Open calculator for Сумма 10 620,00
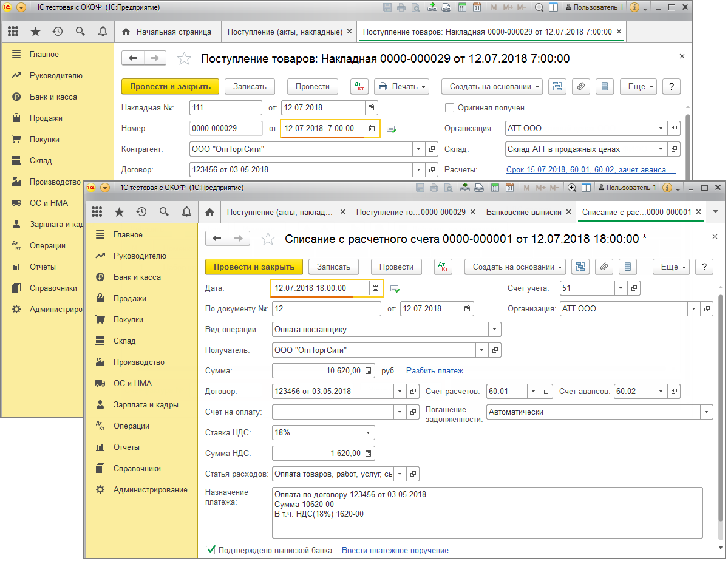 tap(368, 370)
